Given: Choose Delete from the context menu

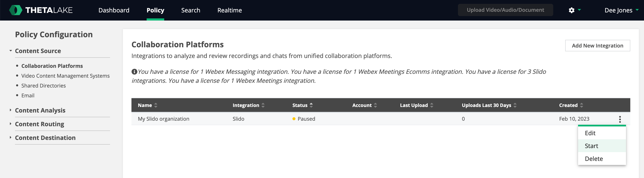Looking at the screenshot, I should coord(602,159).
